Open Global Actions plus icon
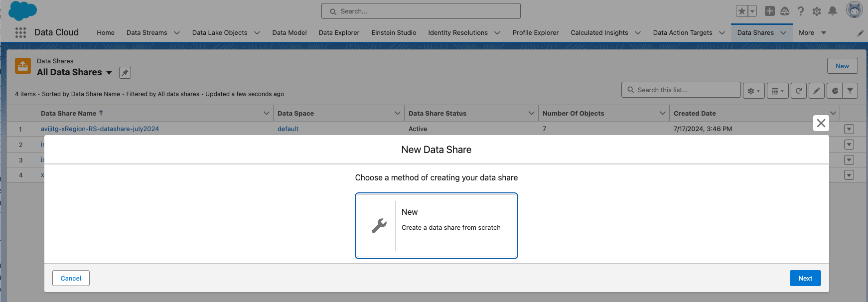 [770, 11]
